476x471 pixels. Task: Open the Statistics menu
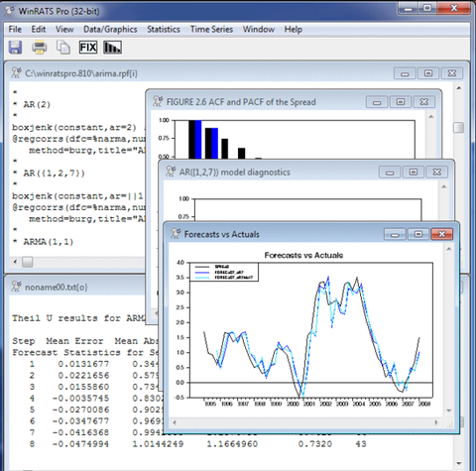(x=164, y=29)
